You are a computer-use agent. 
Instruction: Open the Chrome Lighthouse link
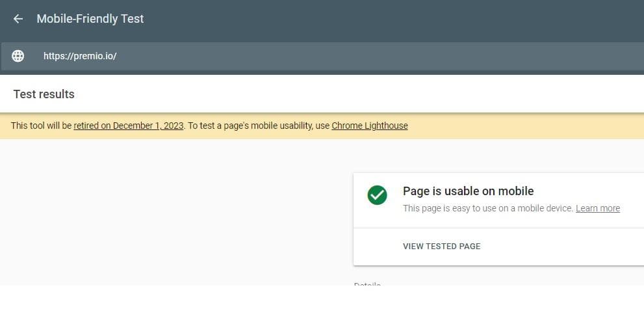pyautogui.click(x=370, y=126)
